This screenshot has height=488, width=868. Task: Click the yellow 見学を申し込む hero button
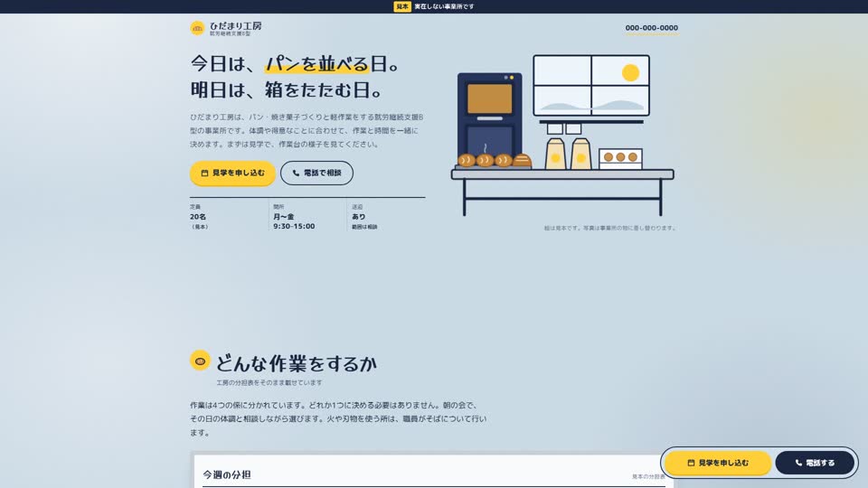click(232, 174)
